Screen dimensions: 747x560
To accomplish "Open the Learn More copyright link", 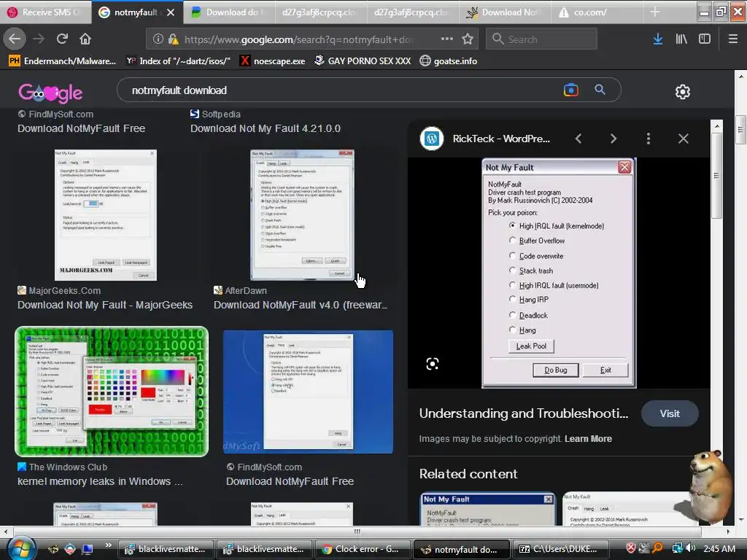I will pos(589,438).
